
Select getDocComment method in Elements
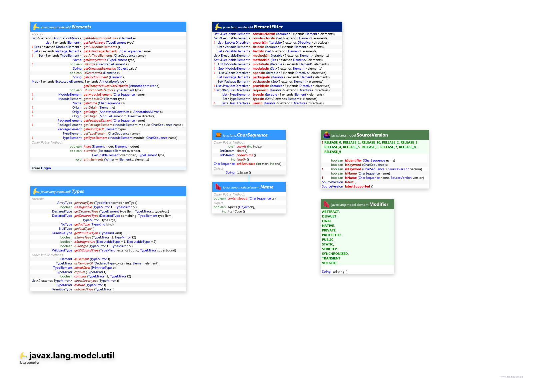click(x=96, y=77)
